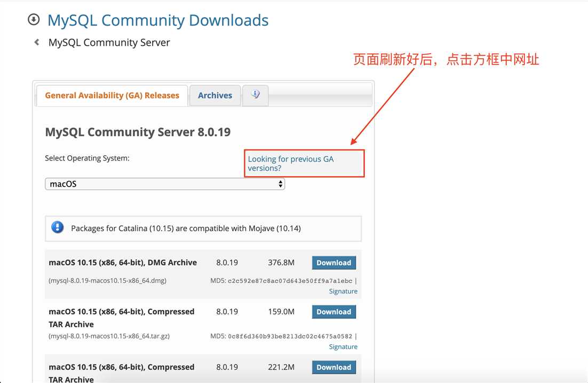This screenshot has width=588, height=383.
Task: Click the MySQL Community Server 8.0.19 heading
Action: coord(138,132)
